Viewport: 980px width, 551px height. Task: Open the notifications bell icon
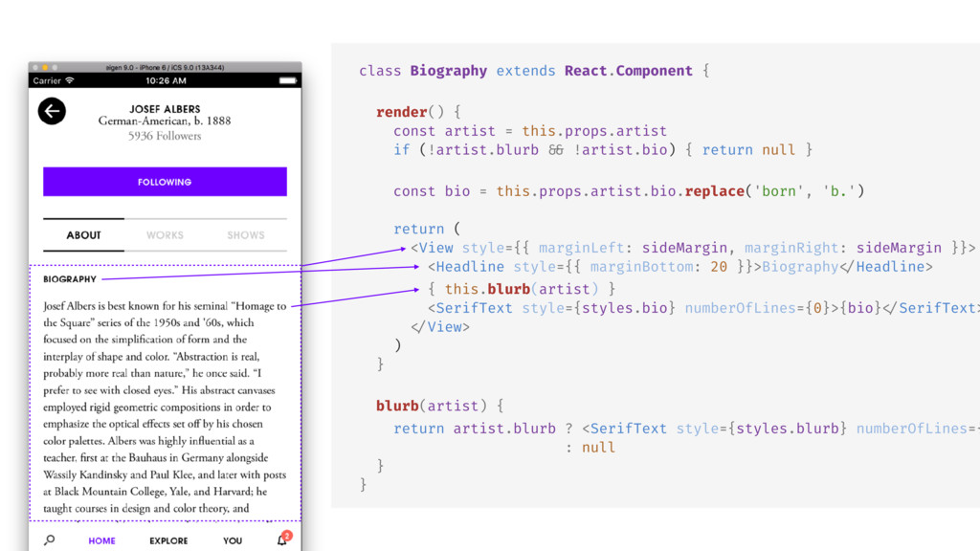[282, 540]
